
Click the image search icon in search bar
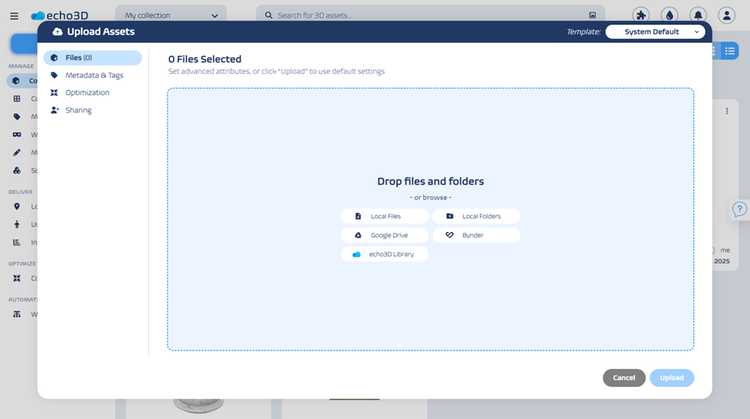coord(592,15)
